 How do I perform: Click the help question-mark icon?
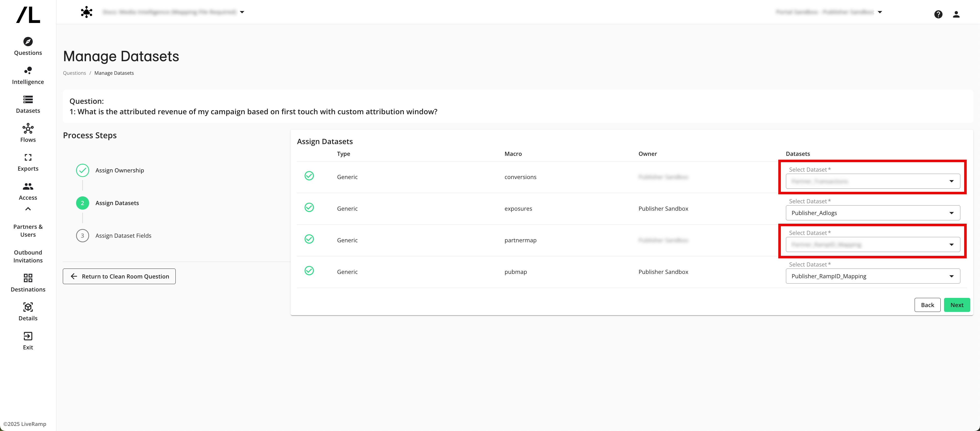(x=939, y=14)
